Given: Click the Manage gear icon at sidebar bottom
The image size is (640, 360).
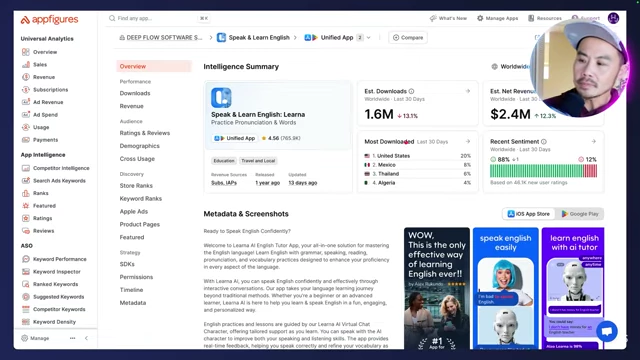Looking at the screenshot, I should click(x=24, y=338).
